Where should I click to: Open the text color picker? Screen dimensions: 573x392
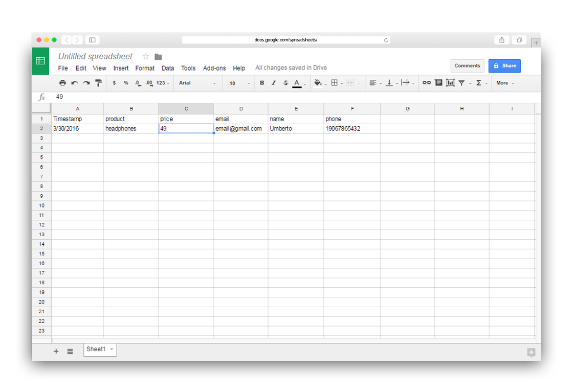click(x=297, y=83)
